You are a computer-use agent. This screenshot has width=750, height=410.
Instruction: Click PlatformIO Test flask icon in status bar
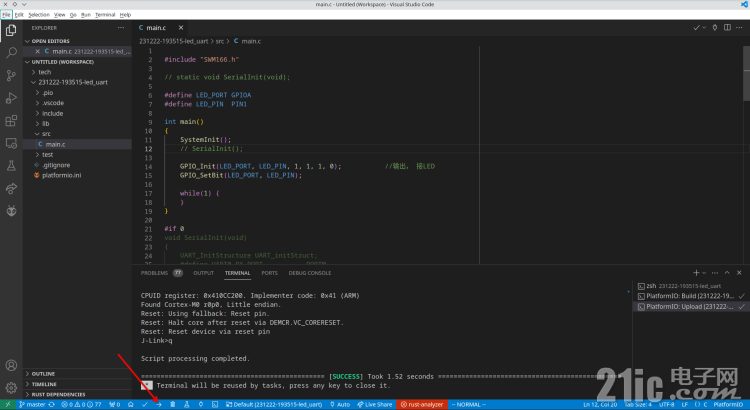pyautogui.click(x=187, y=404)
